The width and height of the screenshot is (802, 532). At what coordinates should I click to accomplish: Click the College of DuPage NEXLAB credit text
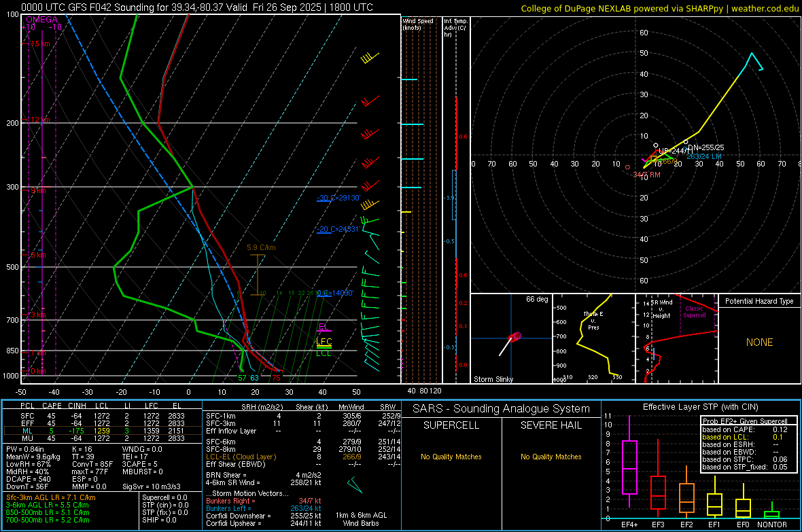(659, 8)
